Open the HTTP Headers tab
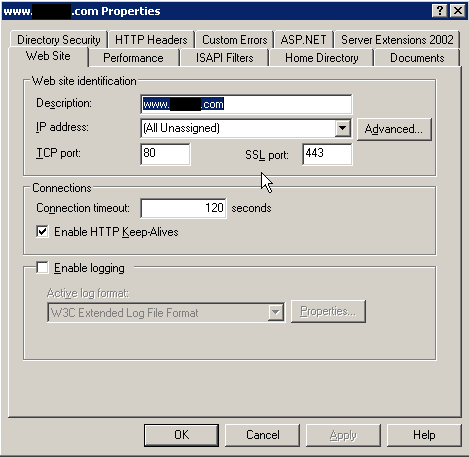 (151, 40)
